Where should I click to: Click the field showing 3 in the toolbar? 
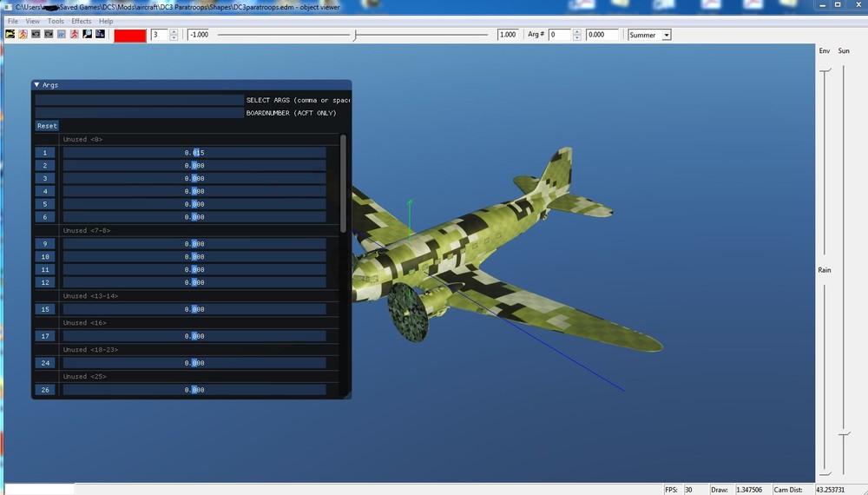pos(160,35)
